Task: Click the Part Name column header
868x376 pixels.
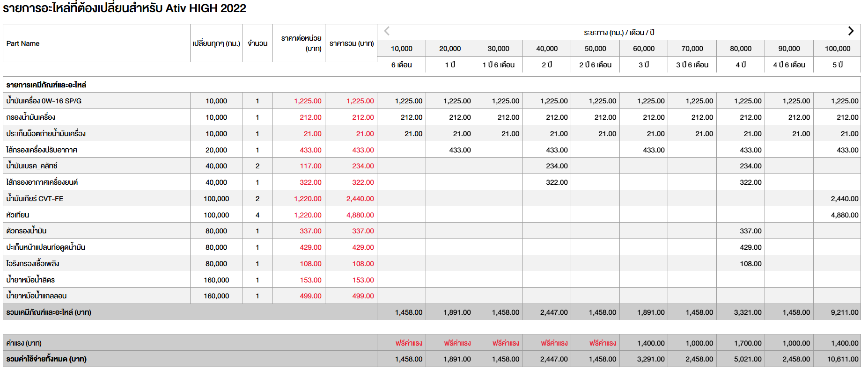Action: click(23, 43)
